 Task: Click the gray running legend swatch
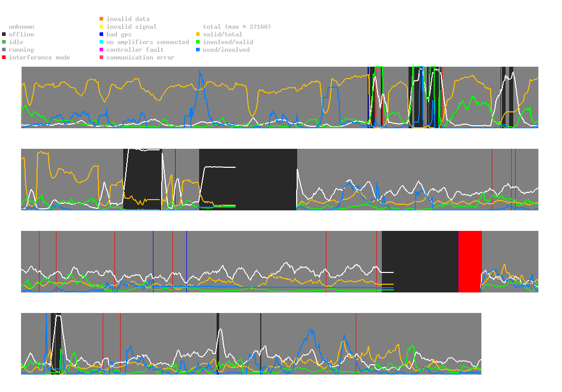pyautogui.click(x=4, y=50)
